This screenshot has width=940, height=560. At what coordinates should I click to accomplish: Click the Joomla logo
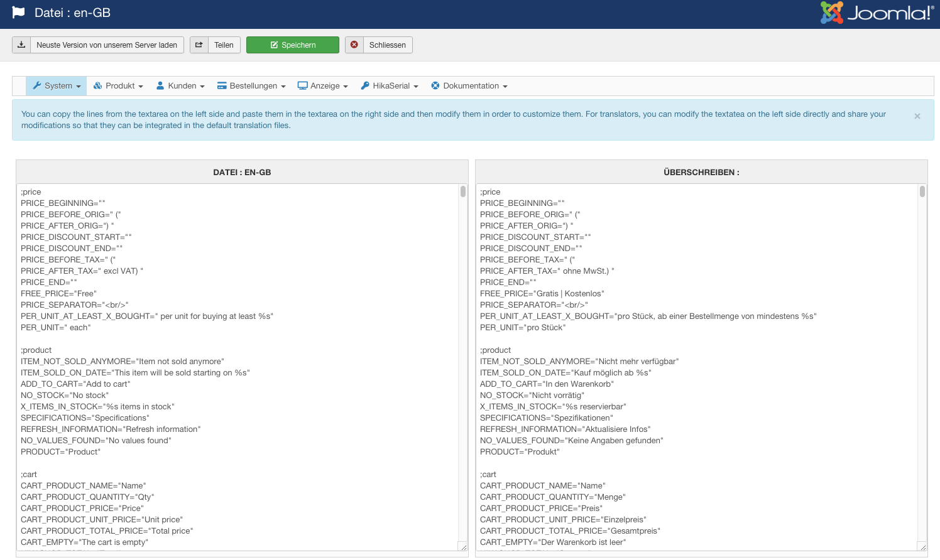pos(877,13)
